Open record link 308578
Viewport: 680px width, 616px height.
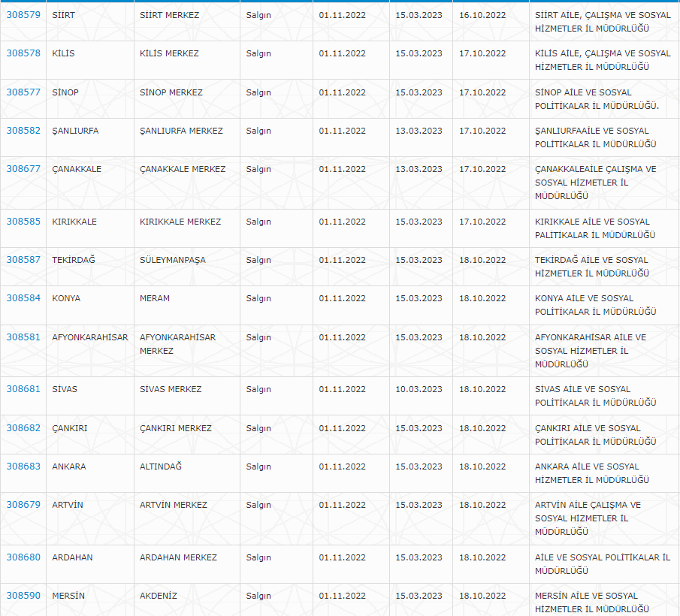pyautogui.click(x=23, y=53)
